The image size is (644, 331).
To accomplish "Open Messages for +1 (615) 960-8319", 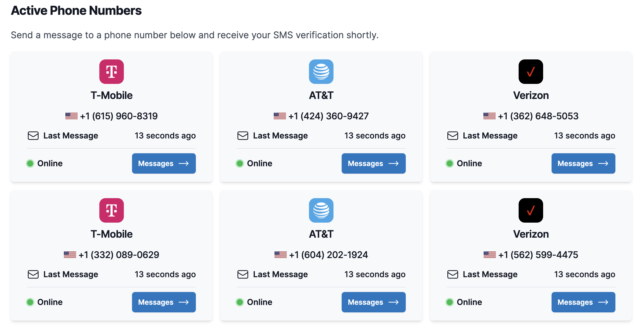I will [x=164, y=163].
